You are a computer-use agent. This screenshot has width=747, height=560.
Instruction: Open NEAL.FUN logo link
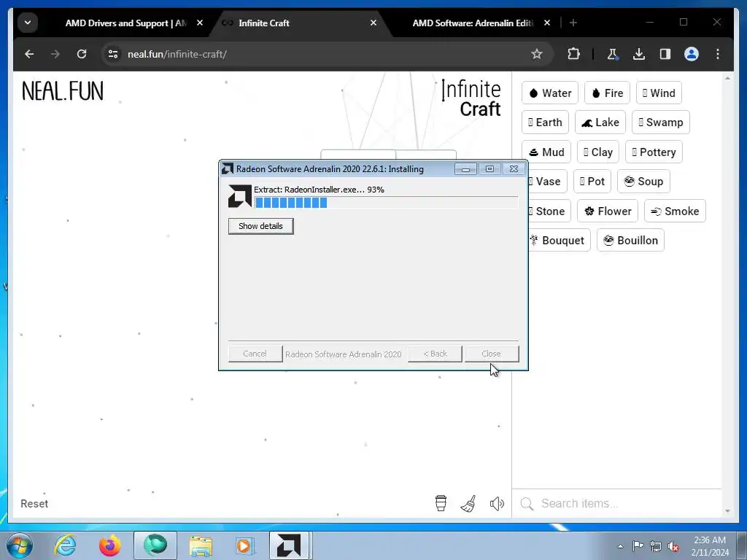(x=63, y=91)
